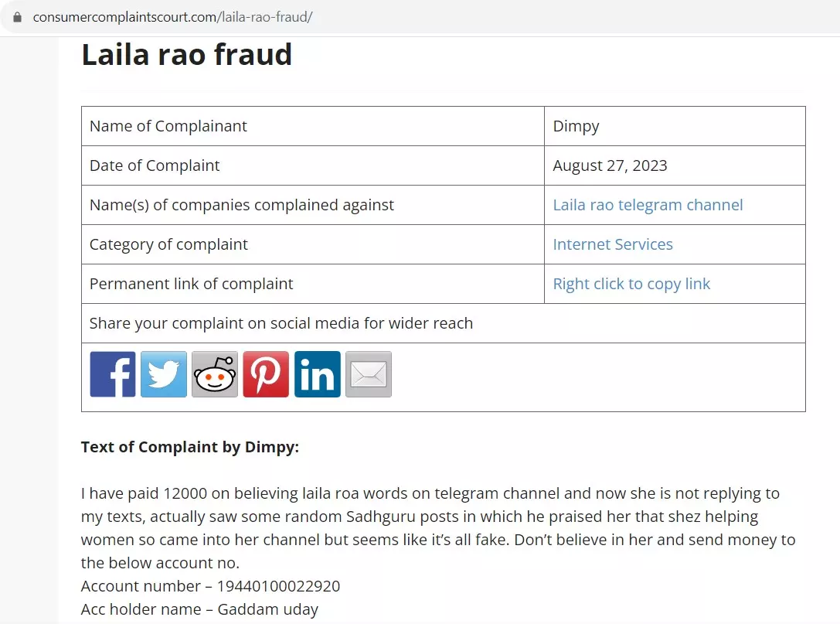Share the complaint on Reddit
This screenshot has height=624, width=840.
(x=215, y=374)
